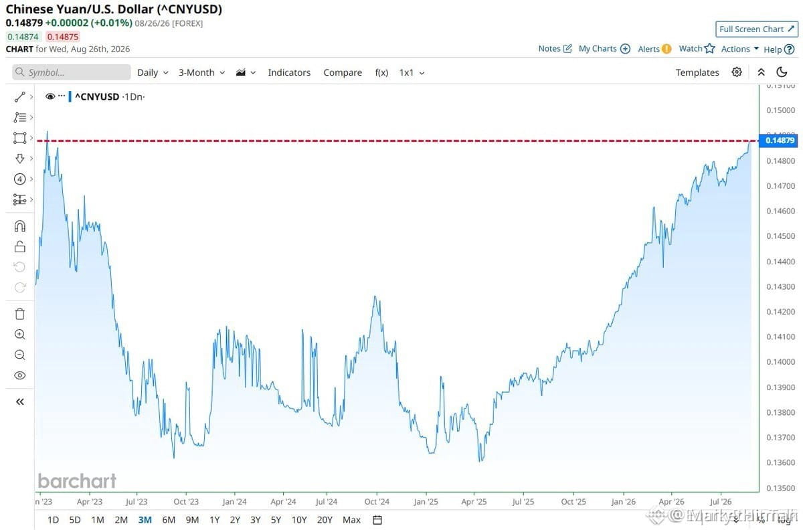This screenshot has height=532, width=803.
Task: Open chart type area dropdown
Action: point(246,72)
